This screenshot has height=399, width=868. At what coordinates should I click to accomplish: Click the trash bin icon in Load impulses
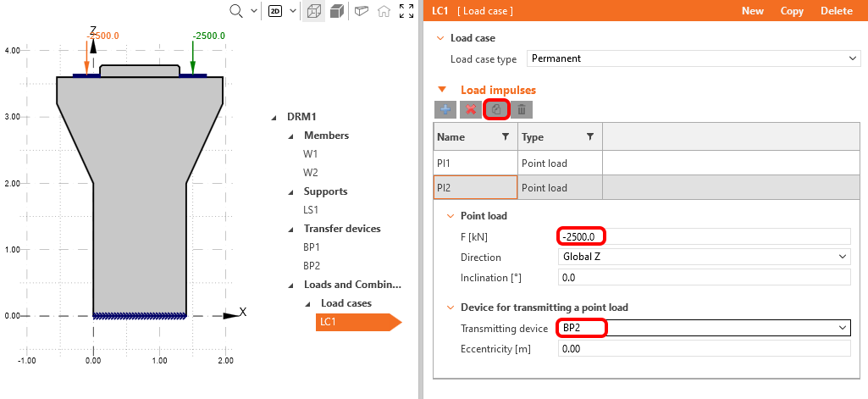click(x=522, y=109)
